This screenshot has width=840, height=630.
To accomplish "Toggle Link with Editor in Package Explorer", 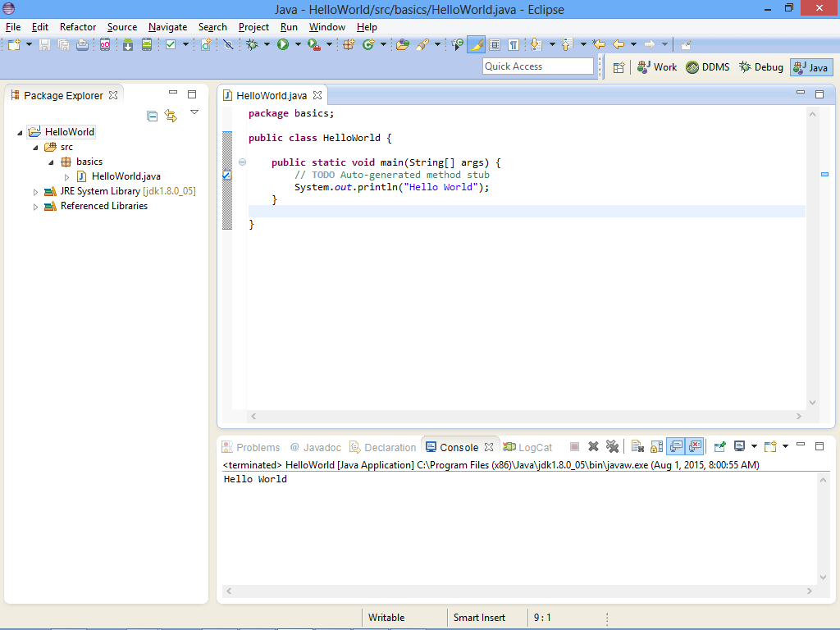I will (171, 116).
